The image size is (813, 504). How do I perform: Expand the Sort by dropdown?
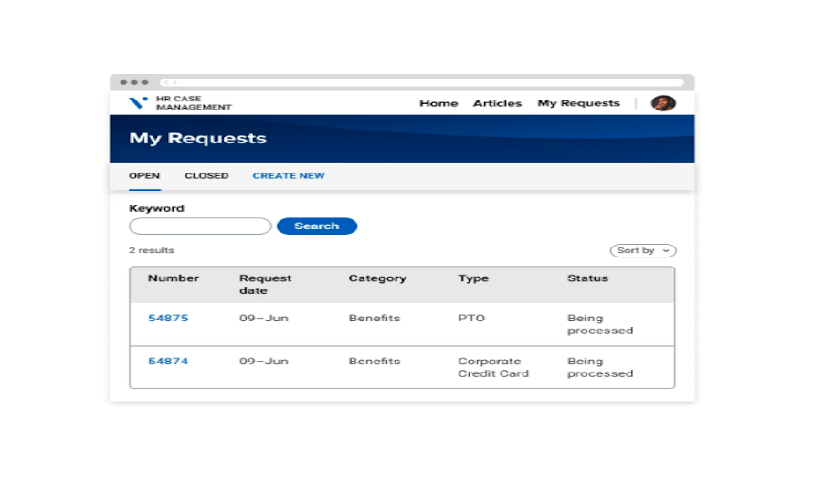tap(643, 250)
